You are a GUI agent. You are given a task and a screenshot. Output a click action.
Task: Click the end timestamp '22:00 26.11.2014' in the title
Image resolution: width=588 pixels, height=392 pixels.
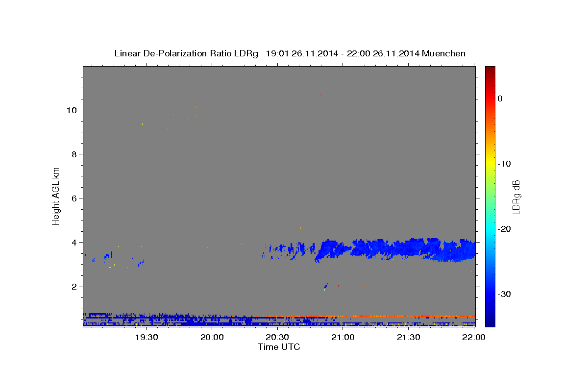(x=383, y=53)
